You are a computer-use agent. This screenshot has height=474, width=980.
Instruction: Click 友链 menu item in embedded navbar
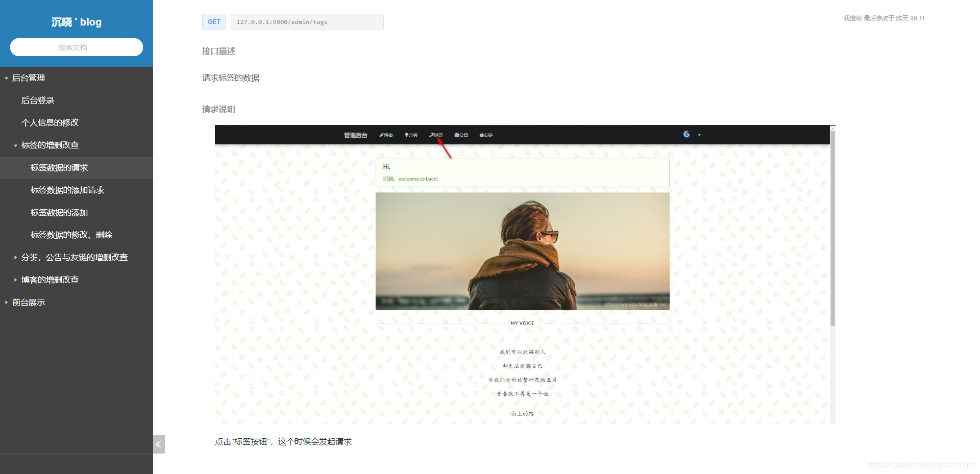click(486, 135)
